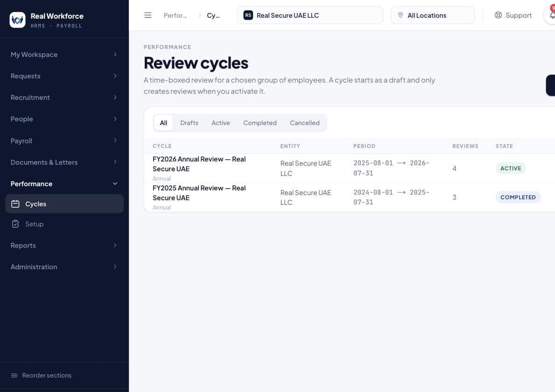555x392 pixels.
Task: Click reviews count 3
Action: click(455, 197)
